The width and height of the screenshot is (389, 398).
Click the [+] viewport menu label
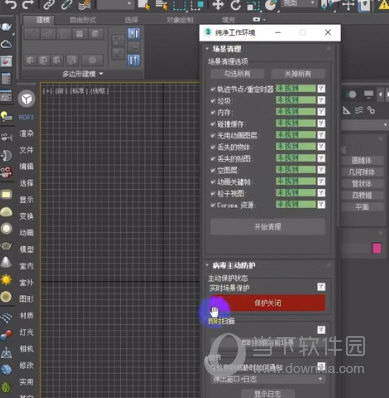[x=48, y=91]
